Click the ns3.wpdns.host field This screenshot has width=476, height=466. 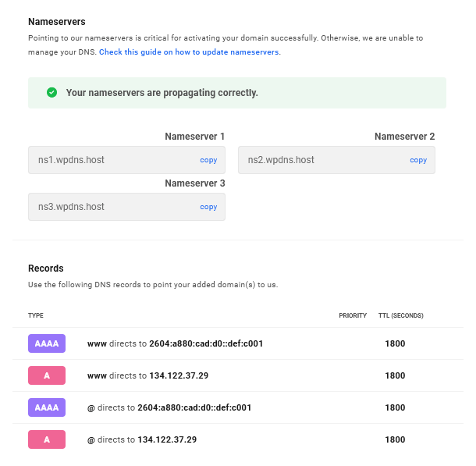126,207
